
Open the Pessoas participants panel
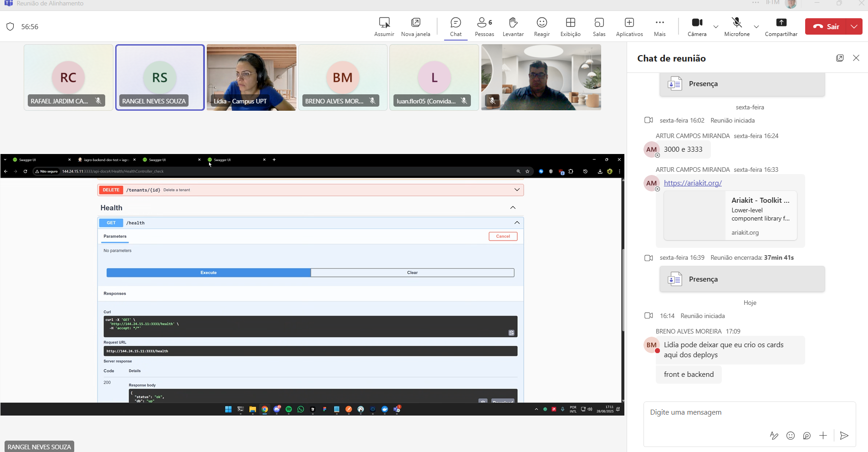(x=484, y=27)
